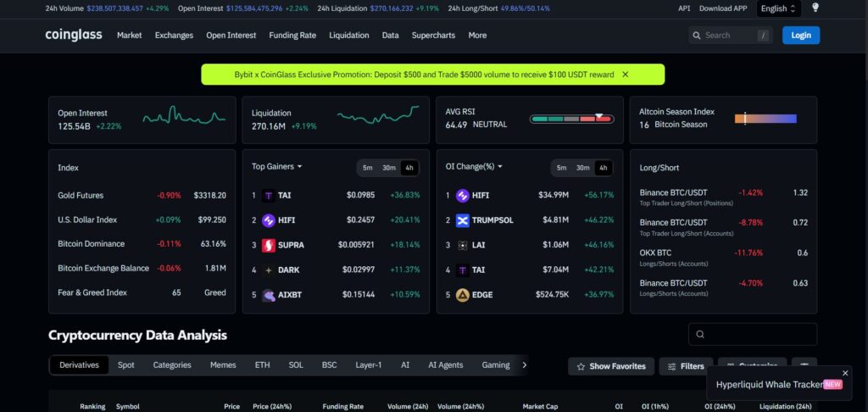Click the slash shortcut key icon in search

[x=764, y=36]
